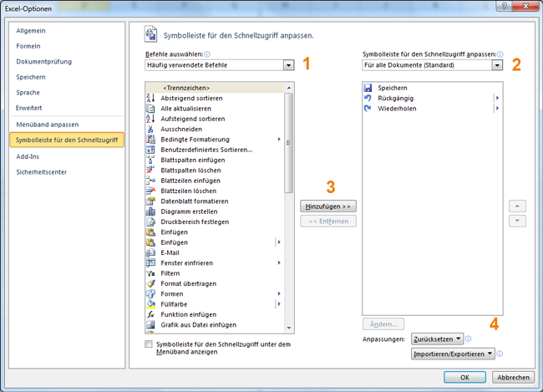This screenshot has height=392, width=543.
Task: Open the Formeln options category
Action: [x=28, y=46]
